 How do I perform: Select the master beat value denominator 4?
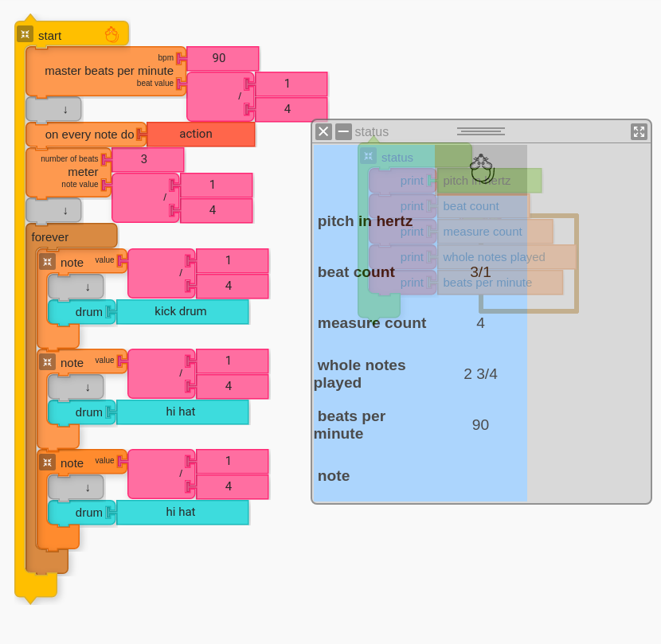pyautogui.click(x=291, y=109)
